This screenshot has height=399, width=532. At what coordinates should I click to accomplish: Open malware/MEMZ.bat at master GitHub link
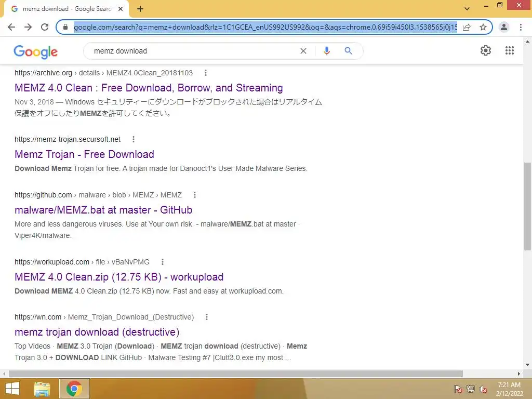(103, 210)
